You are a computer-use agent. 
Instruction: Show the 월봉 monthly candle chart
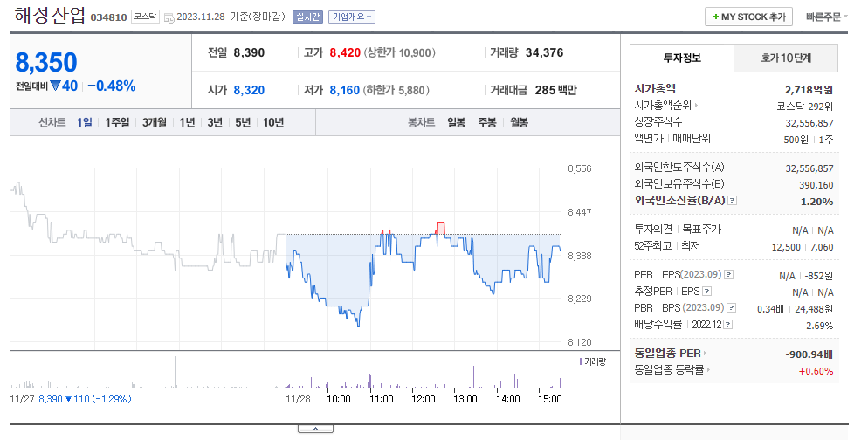[519, 122]
